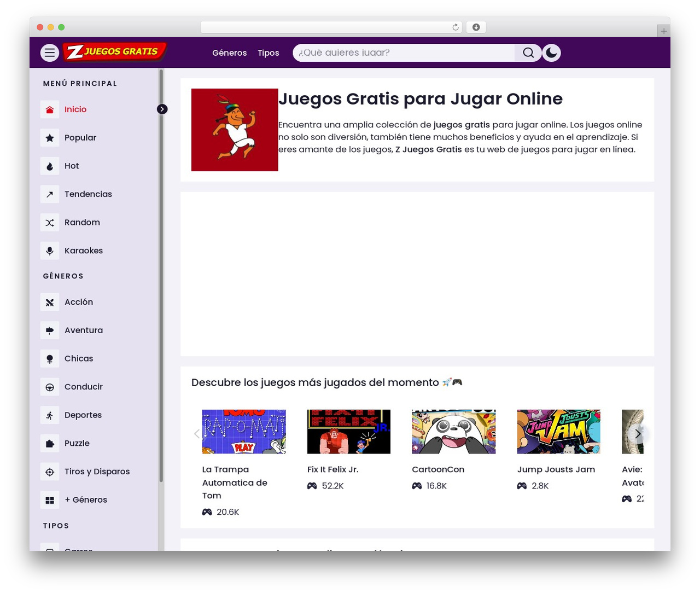Click the Inicio home icon
The image size is (700, 593).
[x=50, y=109]
